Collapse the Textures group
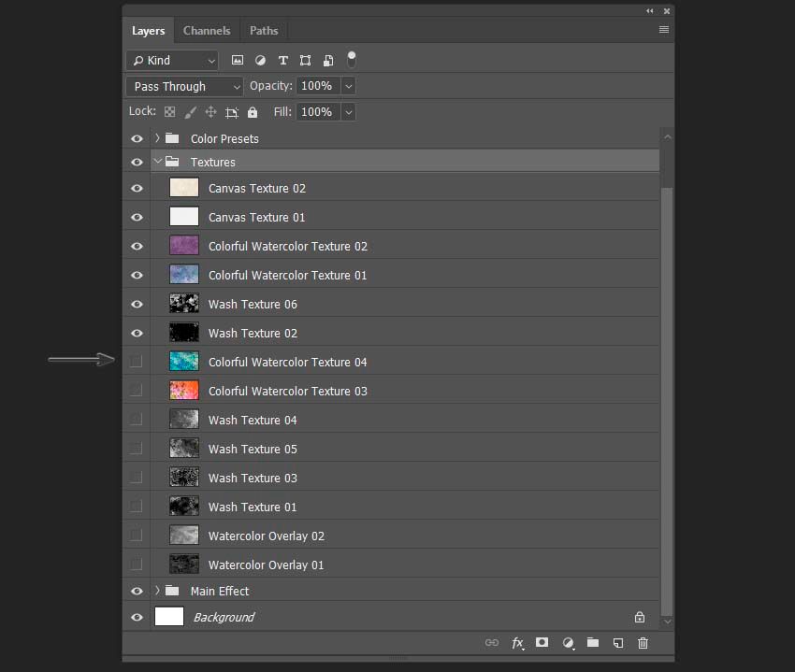This screenshot has width=795, height=672. pyautogui.click(x=158, y=161)
